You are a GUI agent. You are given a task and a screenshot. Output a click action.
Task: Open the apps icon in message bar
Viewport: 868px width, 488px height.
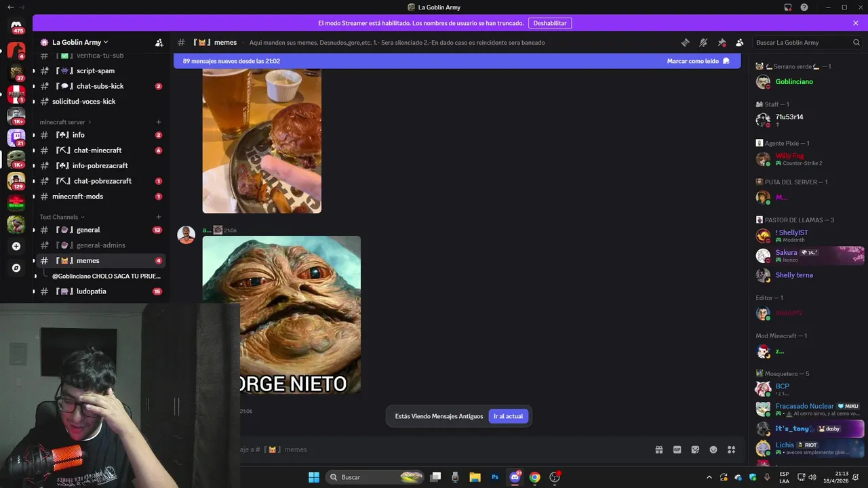[732, 449]
